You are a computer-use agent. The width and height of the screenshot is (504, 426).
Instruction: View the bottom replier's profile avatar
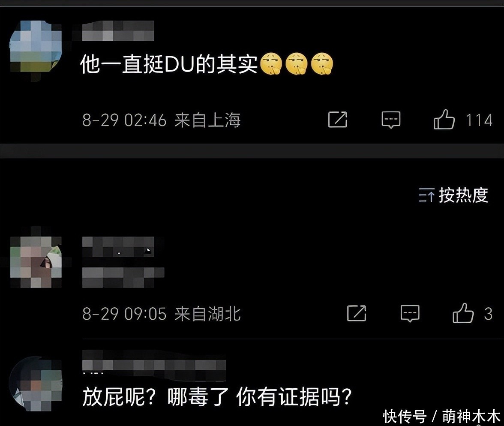(x=36, y=384)
